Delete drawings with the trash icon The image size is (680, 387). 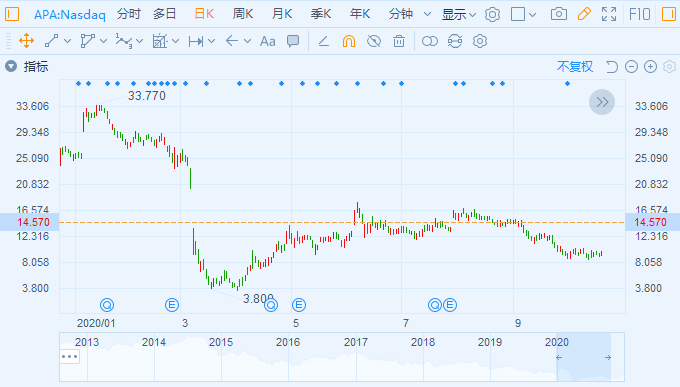(x=399, y=41)
